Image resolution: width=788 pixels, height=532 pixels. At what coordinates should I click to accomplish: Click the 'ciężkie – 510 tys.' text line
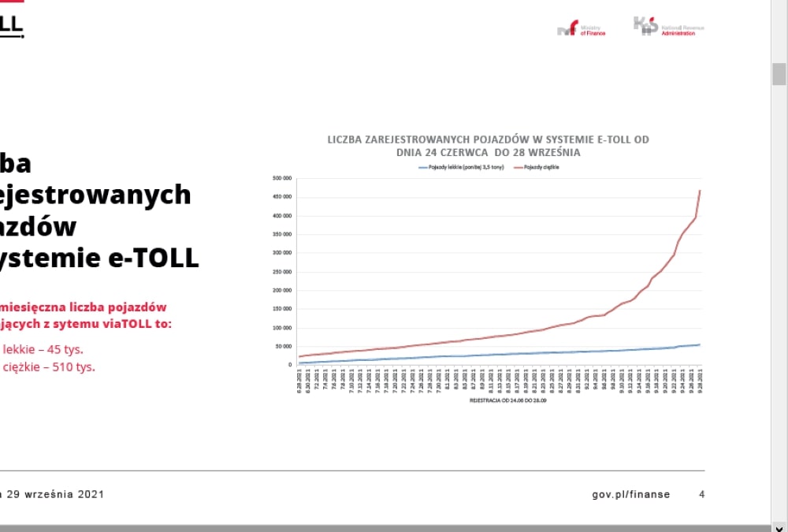49,366
